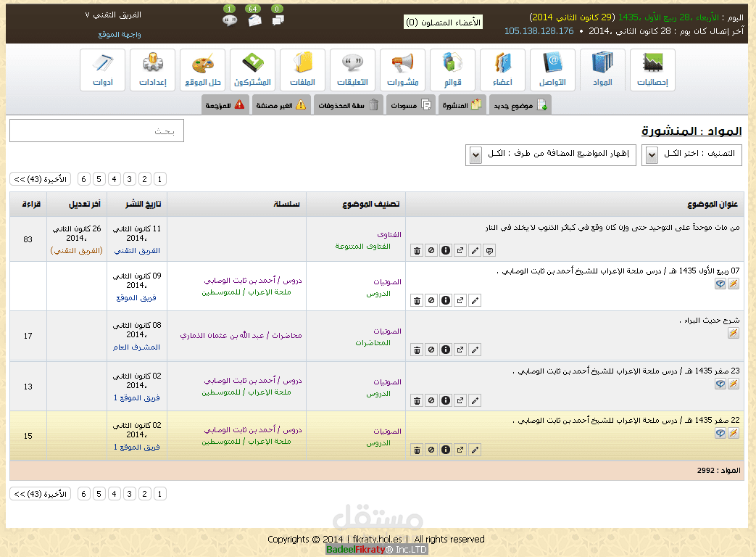
Task: Open the 'محاضرات / عبد الله بن عثمان الذماري' series link
Action: point(241,336)
